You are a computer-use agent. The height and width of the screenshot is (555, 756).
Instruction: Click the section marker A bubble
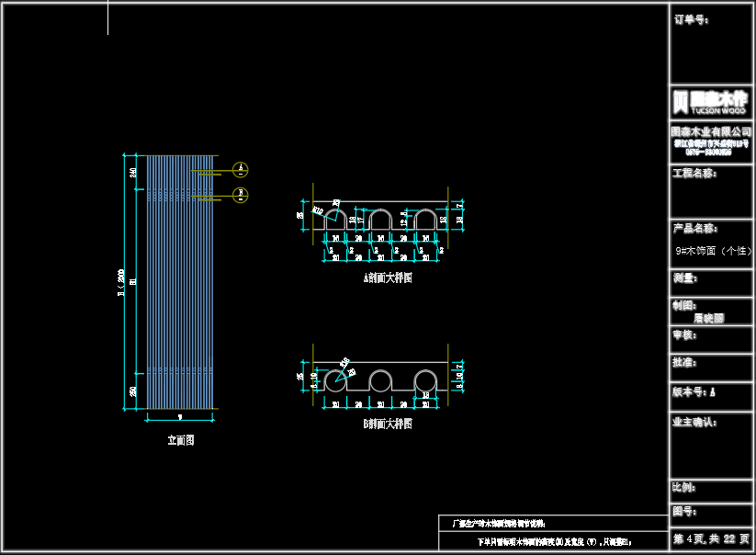pyautogui.click(x=241, y=169)
